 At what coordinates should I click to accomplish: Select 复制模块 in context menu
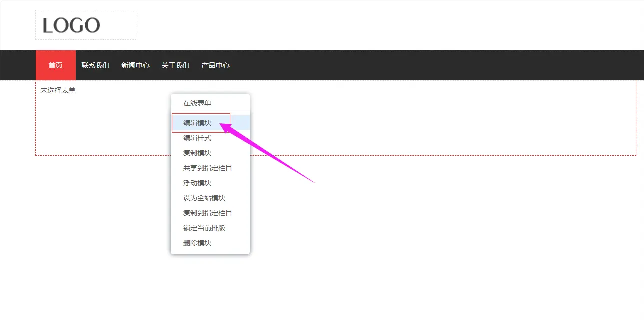click(x=197, y=153)
